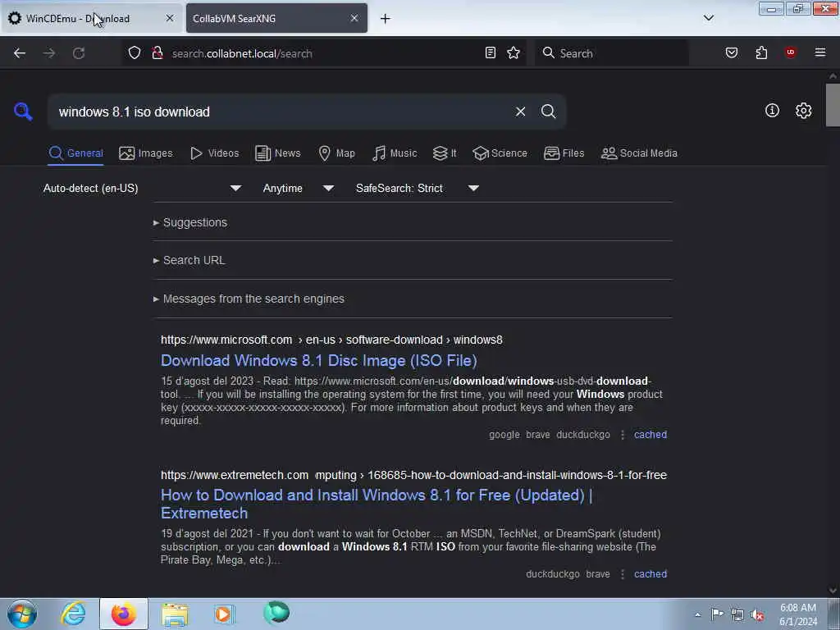Click the insecure connection padlock icon
Screen dimensions: 840x630
(x=157, y=52)
